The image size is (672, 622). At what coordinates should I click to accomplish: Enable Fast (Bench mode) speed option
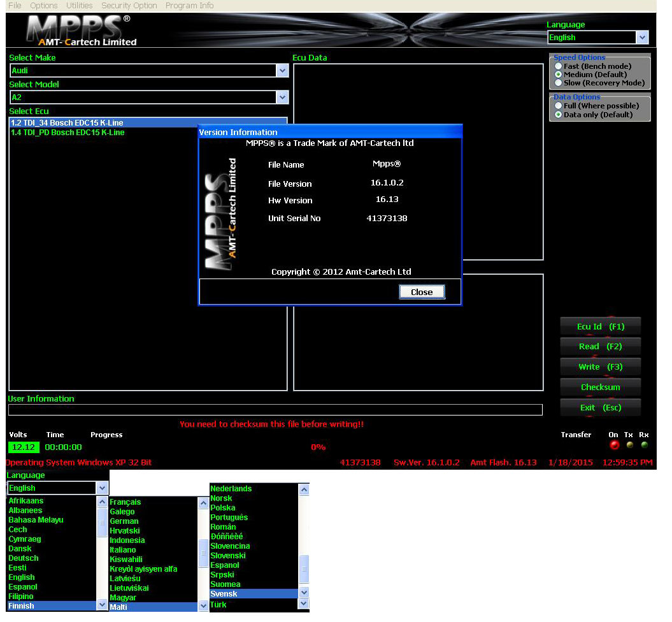559,66
